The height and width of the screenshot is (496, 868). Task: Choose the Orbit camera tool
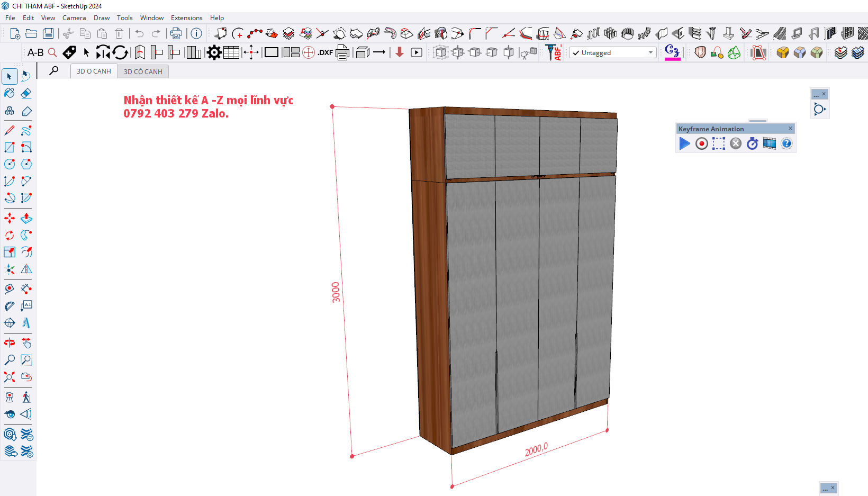pyautogui.click(x=10, y=343)
